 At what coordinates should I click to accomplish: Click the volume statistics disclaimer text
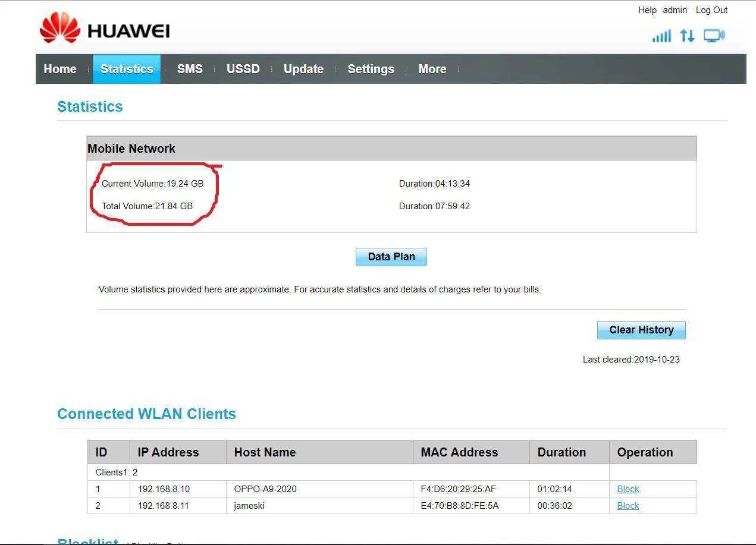point(319,290)
